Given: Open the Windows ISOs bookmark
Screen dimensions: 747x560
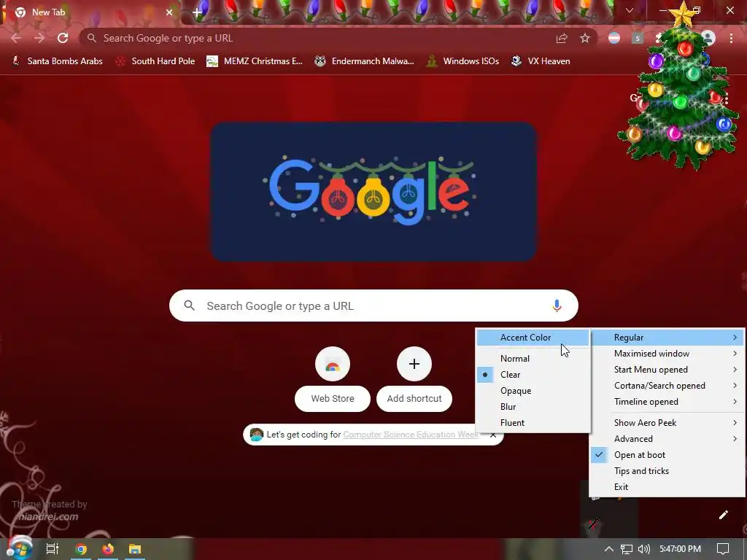Looking at the screenshot, I should pyautogui.click(x=463, y=61).
